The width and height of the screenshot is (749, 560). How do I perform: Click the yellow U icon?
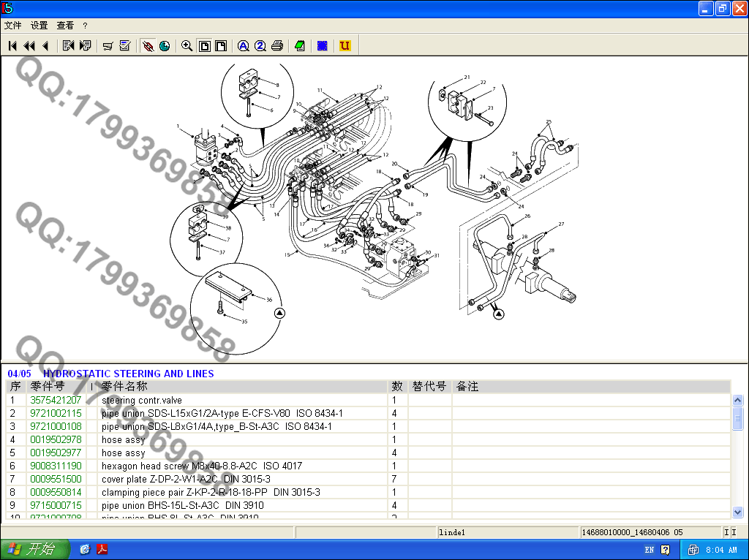345,46
